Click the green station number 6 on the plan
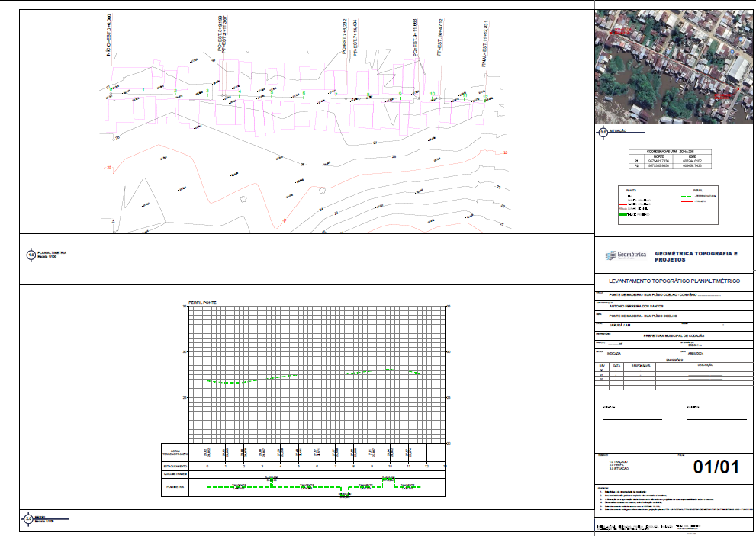This screenshot has height=536, width=756. 304,93
